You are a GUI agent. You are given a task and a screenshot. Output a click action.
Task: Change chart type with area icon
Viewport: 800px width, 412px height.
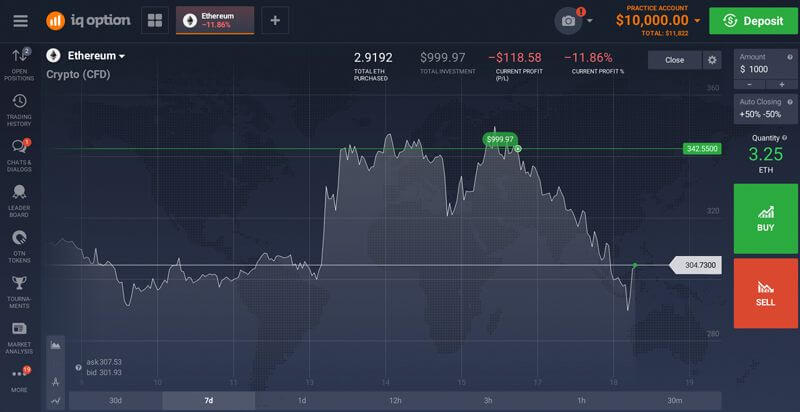pos(56,345)
